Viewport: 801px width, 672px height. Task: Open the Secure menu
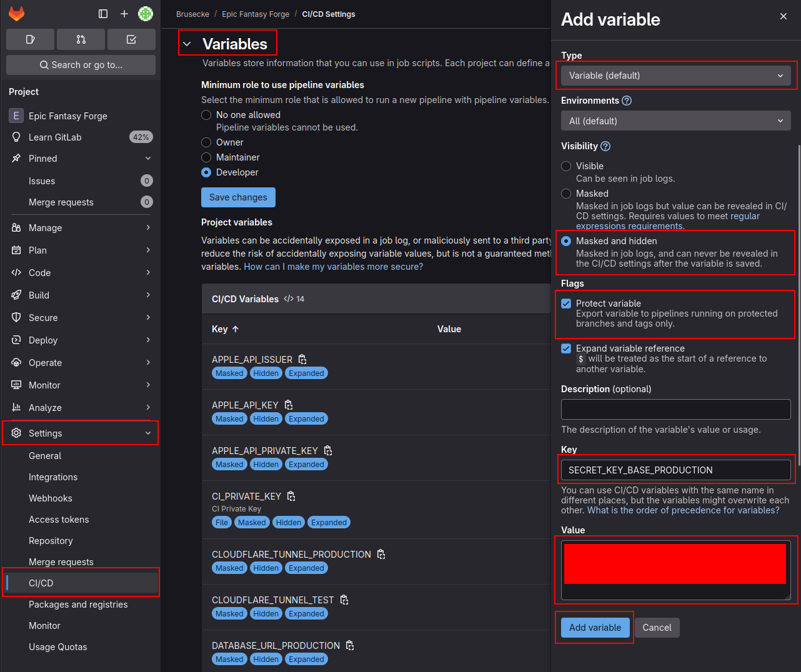(80, 317)
